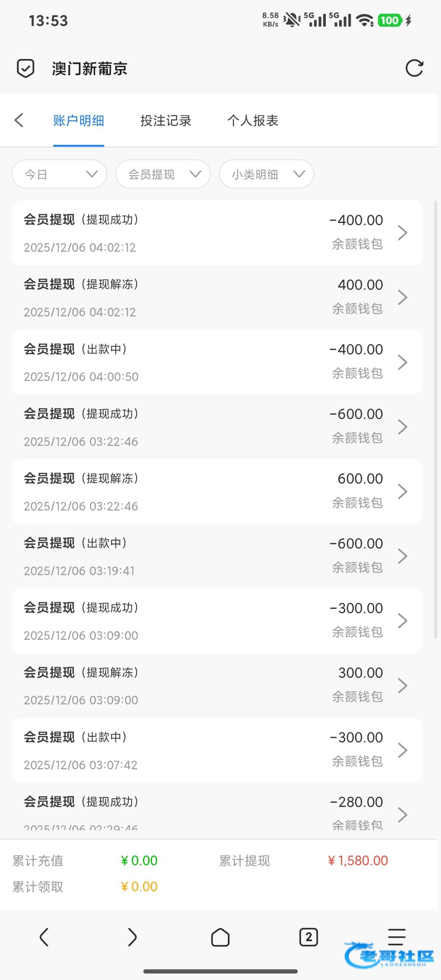Open the 小类明细 subcategory dropdown
The width and height of the screenshot is (441, 980).
[x=266, y=174]
